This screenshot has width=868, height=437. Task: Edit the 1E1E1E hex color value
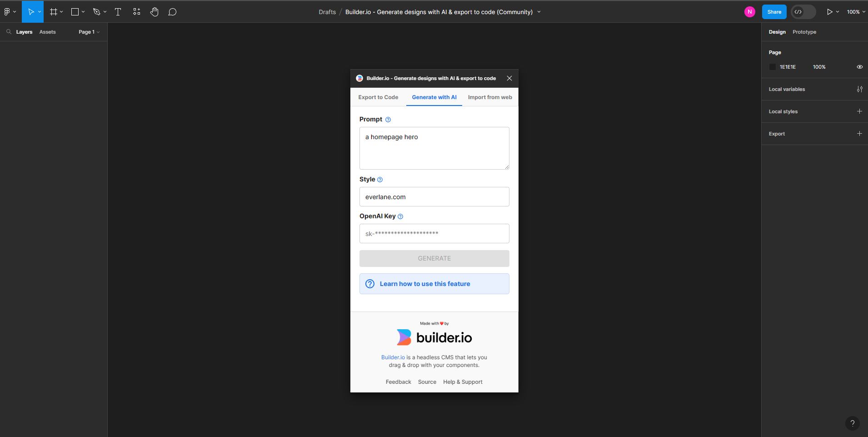click(788, 67)
